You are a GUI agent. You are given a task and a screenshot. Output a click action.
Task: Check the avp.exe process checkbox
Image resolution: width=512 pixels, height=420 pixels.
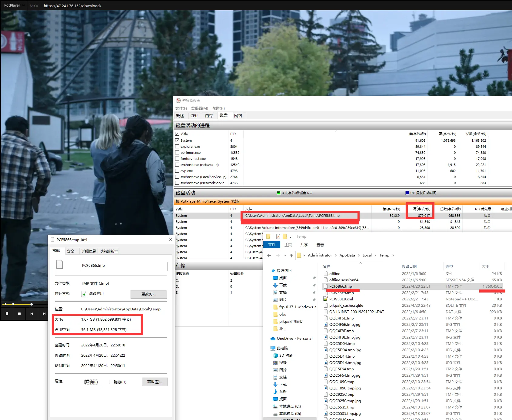coord(177,171)
